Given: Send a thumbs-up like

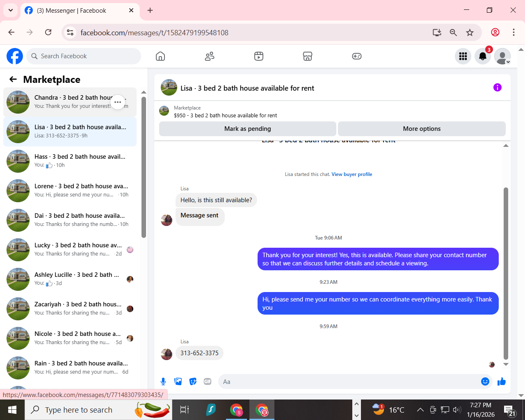Looking at the screenshot, I should click(502, 381).
